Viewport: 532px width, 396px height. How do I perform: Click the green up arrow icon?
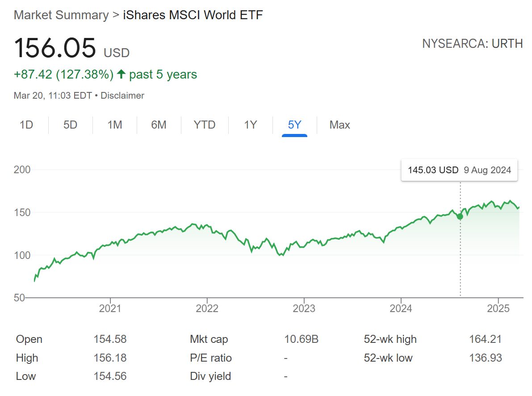tap(121, 75)
